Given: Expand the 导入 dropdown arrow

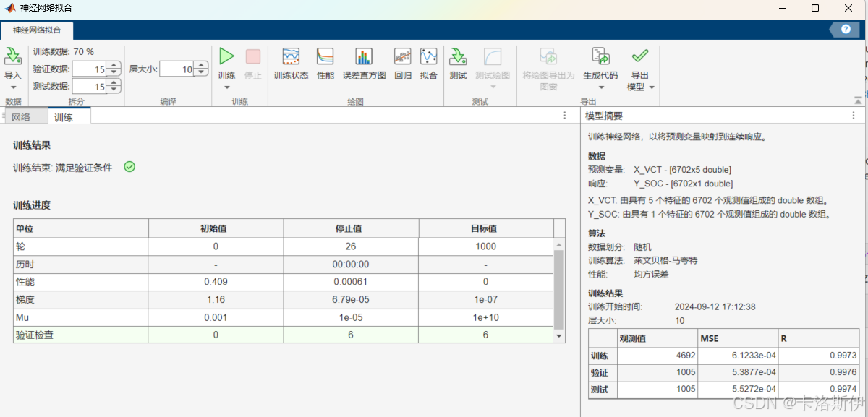Looking at the screenshot, I should [x=13, y=87].
